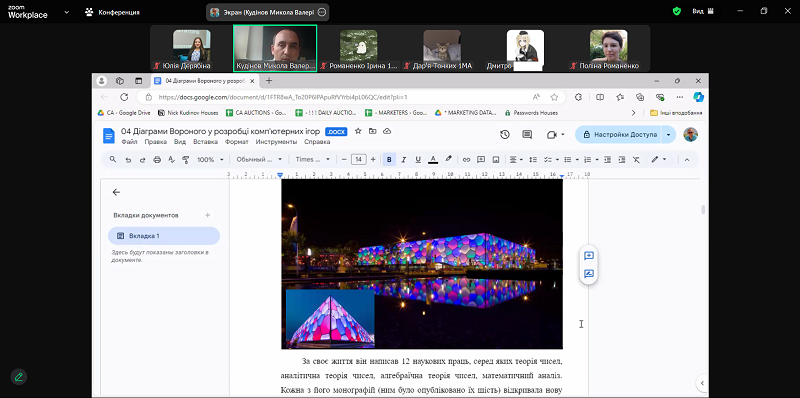Close the document tabs sidebar arrow
The height and width of the screenshot is (398, 800).
coord(116,192)
